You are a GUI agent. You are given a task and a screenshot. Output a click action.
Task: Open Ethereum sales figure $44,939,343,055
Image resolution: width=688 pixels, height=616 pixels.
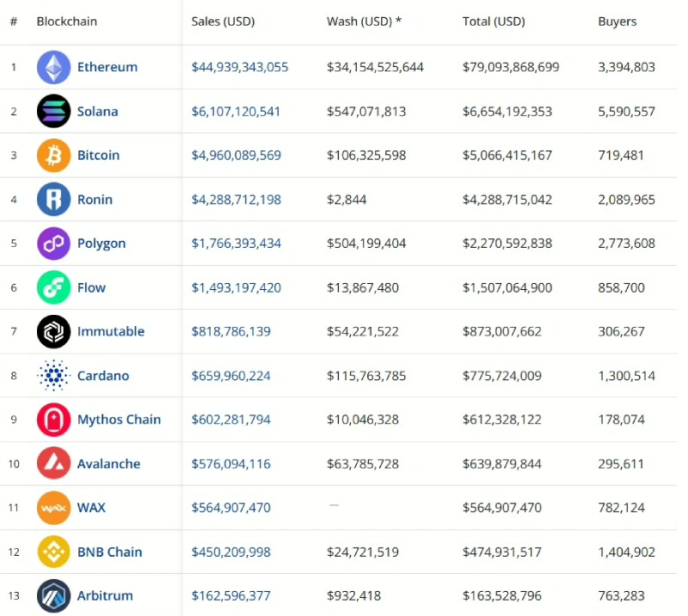coord(240,67)
